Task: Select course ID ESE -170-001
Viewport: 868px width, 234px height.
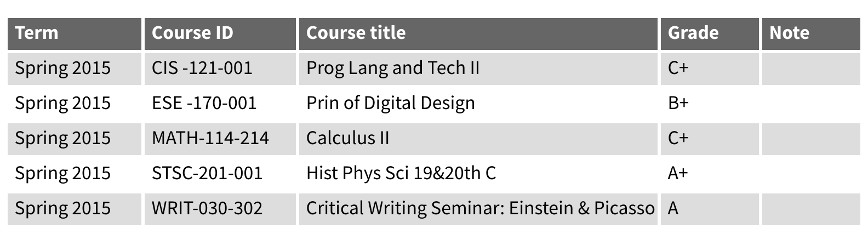Action: (x=204, y=103)
